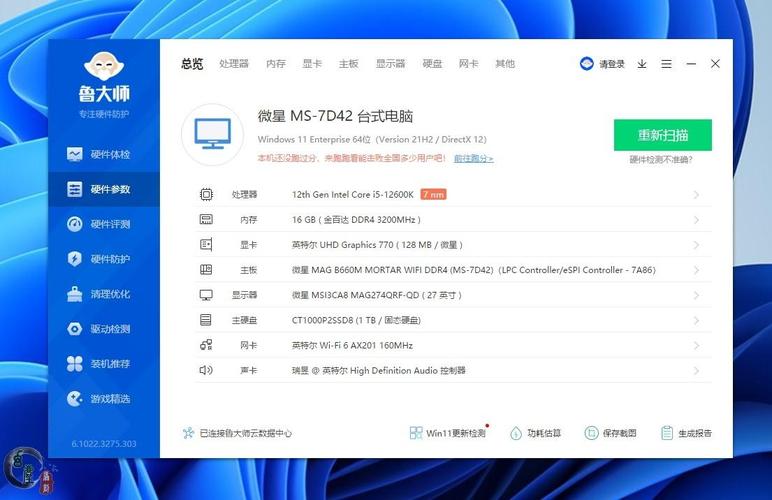
Task: Switch to the 硬盘 tab
Action: (432, 63)
